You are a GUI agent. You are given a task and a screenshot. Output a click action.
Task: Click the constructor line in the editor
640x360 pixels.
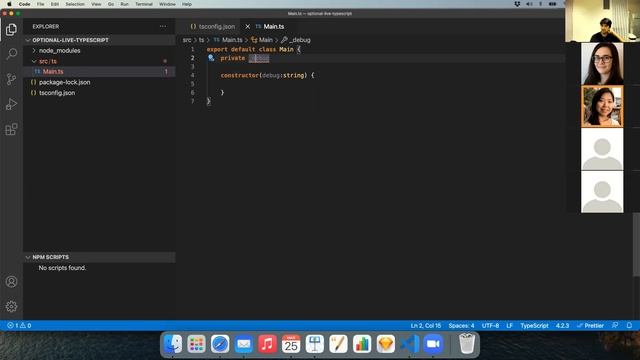(x=267, y=76)
